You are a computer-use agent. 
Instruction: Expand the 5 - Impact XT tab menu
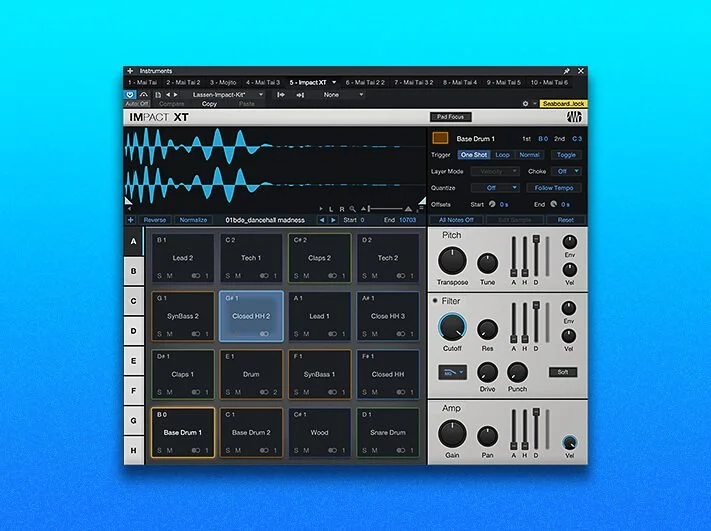(334, 83)
